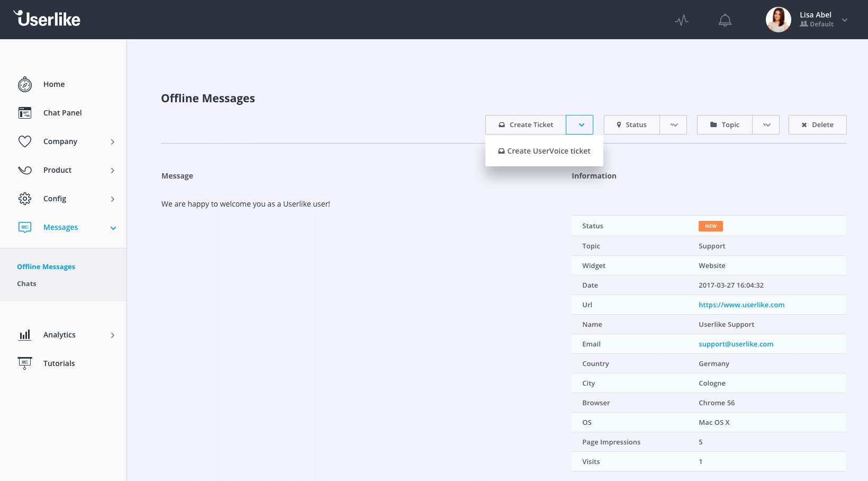Expand the Product submenu arrow

[113, 171]
